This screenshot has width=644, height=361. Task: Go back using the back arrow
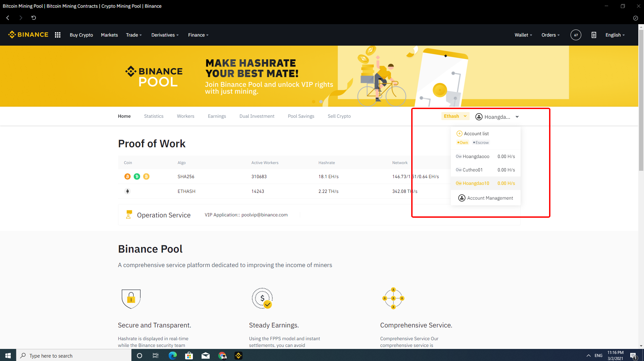(8, 18)
